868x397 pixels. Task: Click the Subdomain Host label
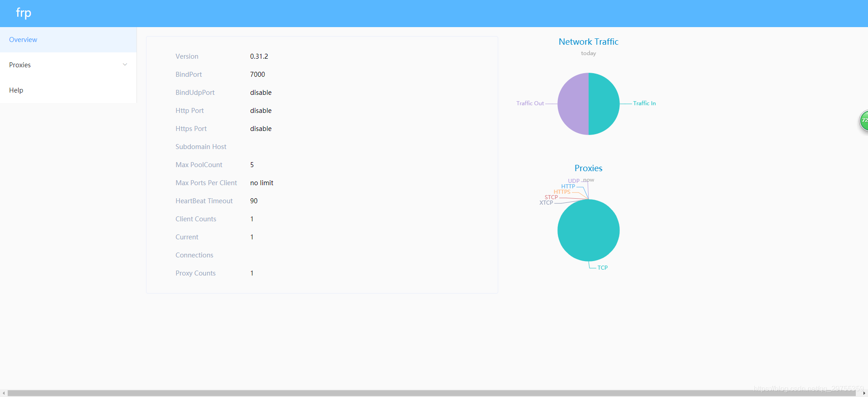click(x=201, y=147)
